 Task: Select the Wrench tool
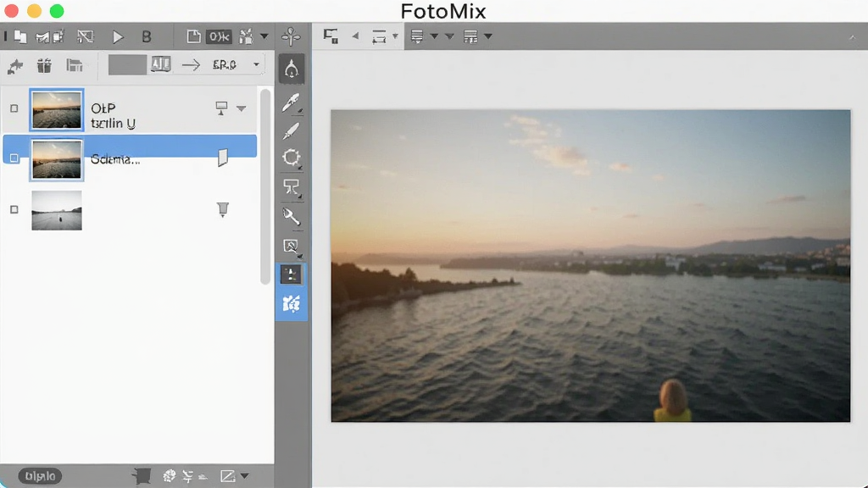(292, 216)
